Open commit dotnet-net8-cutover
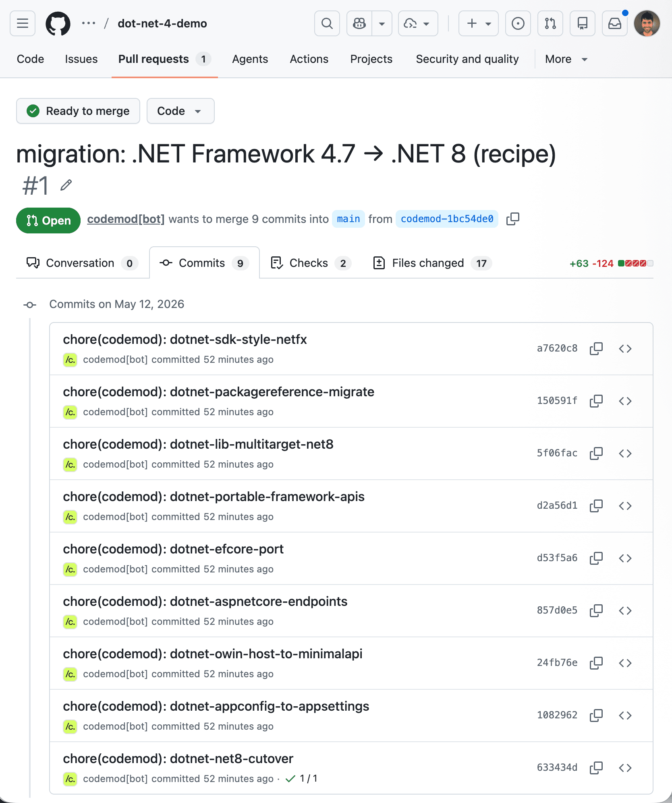The height and width of the screenshot is (803, 672). pos(178,759)
